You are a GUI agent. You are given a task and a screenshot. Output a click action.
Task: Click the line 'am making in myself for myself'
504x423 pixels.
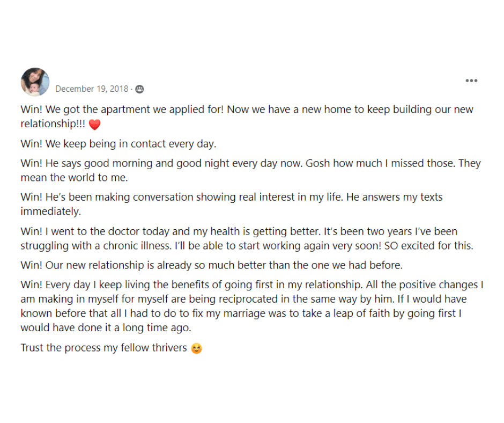pos(243,299)
